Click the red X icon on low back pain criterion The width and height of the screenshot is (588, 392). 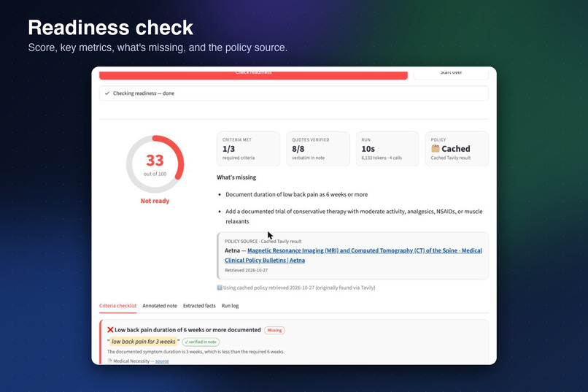pos(110,330)
